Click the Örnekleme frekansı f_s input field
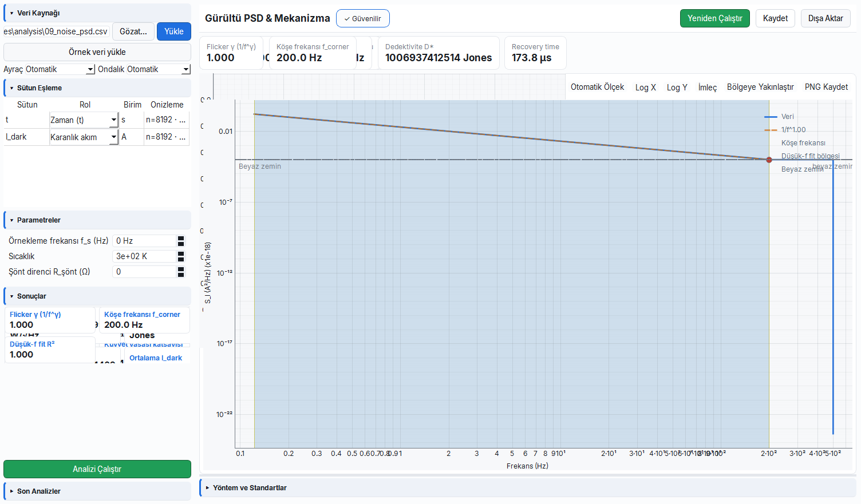 tap(144, 241)
